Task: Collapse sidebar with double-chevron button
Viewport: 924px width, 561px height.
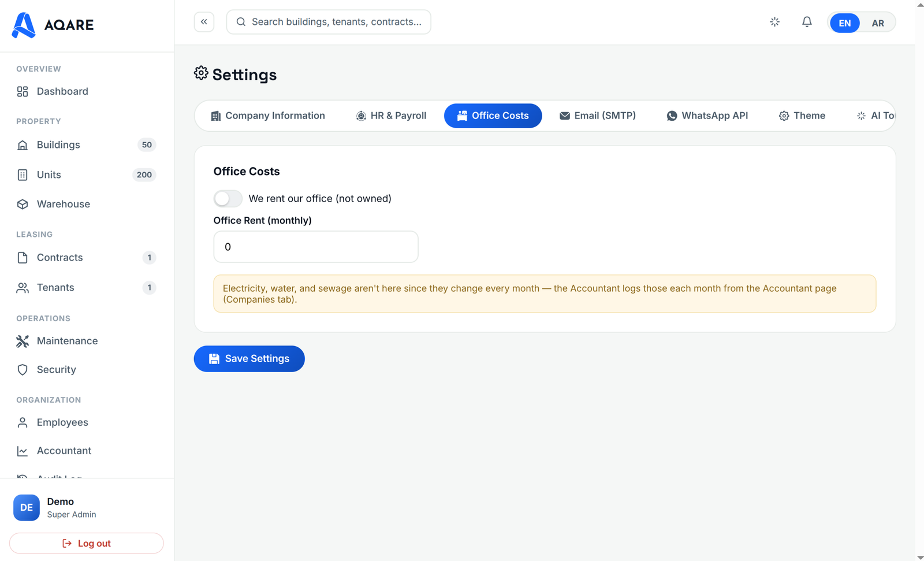Action: (x=204, y=22)
